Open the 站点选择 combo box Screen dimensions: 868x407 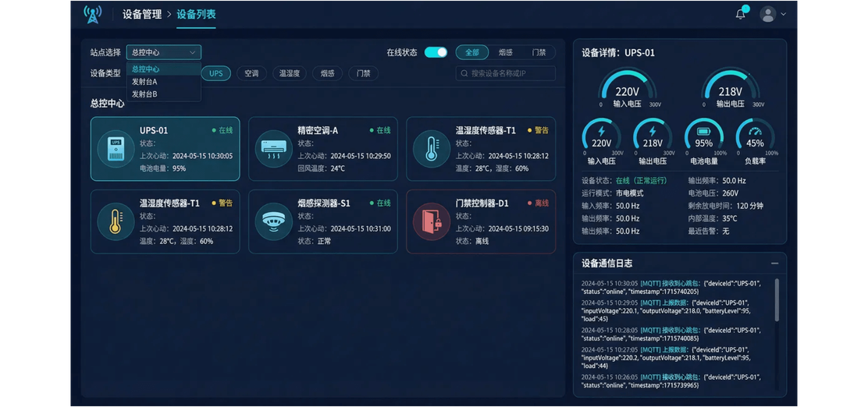point(164,52)
